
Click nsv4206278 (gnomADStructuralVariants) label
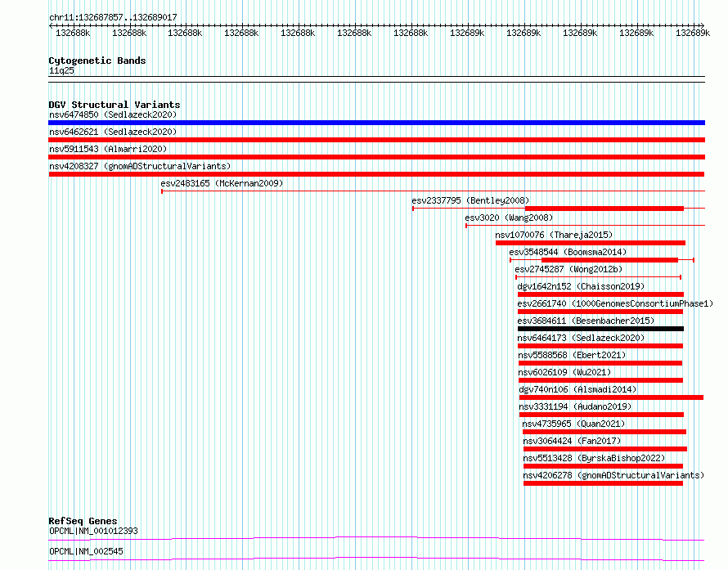click(x=613, y=475)
